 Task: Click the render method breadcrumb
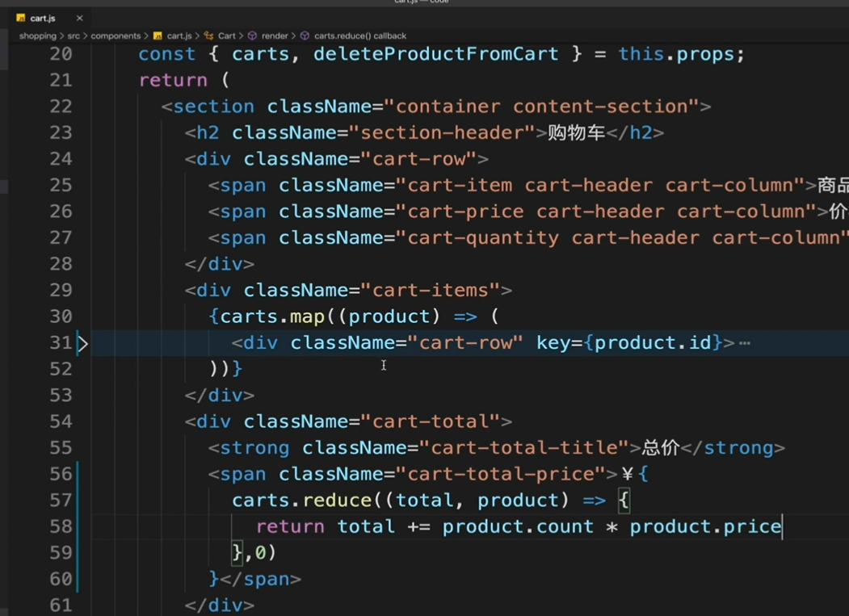(275, 36)
